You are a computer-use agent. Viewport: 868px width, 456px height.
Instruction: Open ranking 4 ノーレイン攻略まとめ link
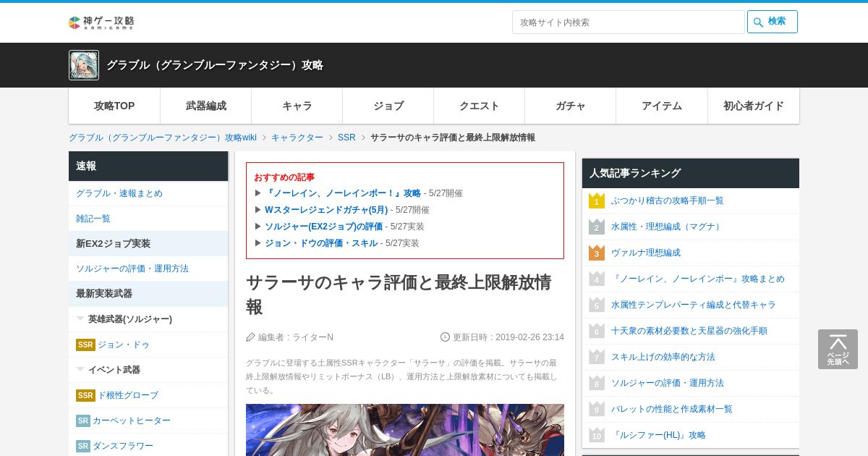pyautogui.click(x=698, y=279)
